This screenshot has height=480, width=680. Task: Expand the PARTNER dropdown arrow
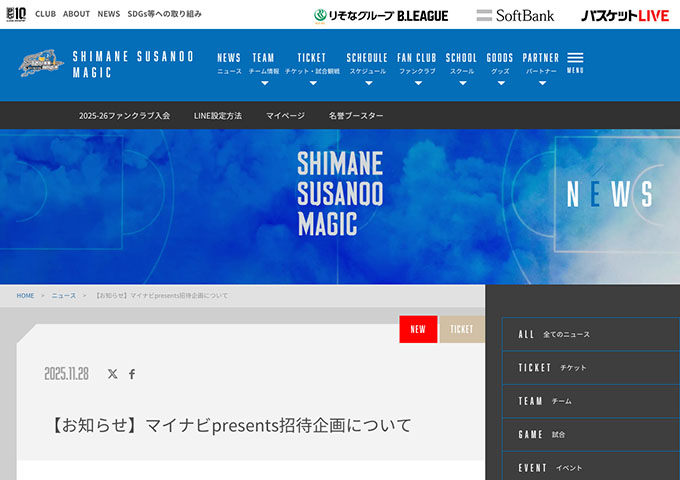pos(542,83)
